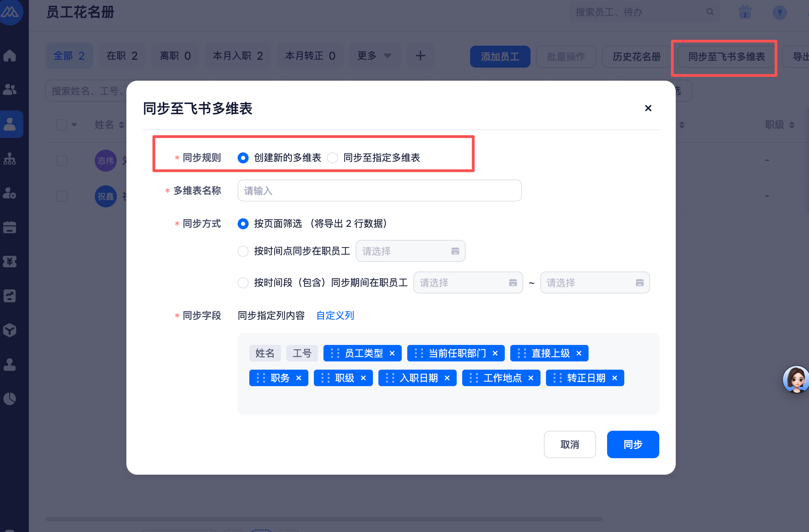Select 同步至指定多维表 radio option
Viewport: 809px width, 532px height.
pos(332,158)
